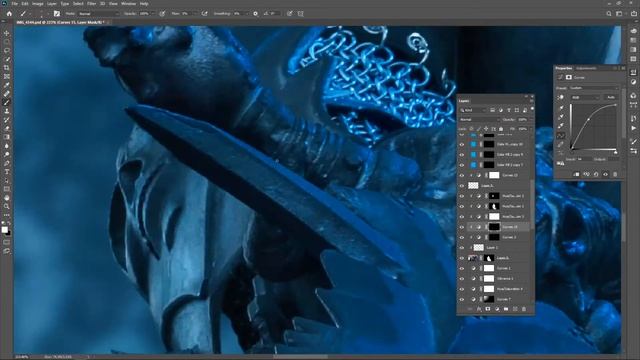Open the Filter menu
The image size is (640, 360).
92,4
